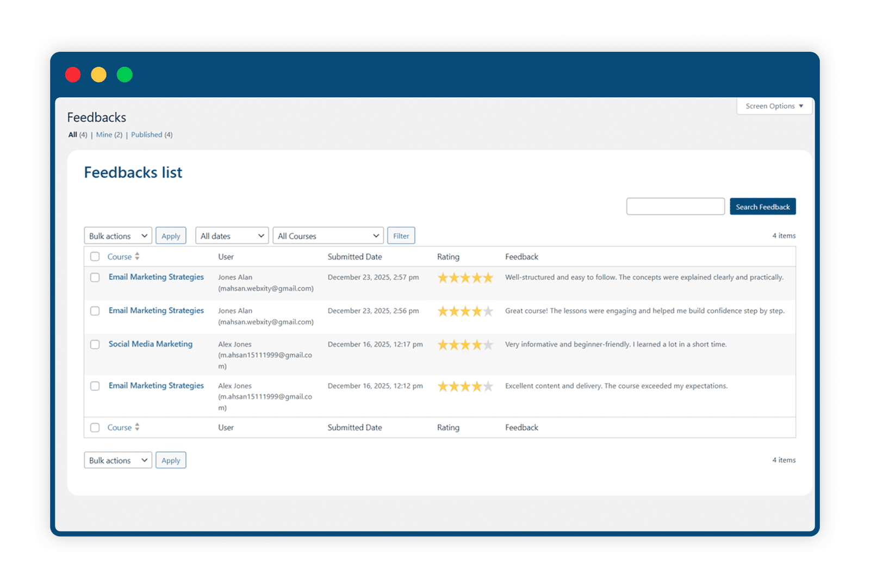The height and width of the screenshot is (588, 870).
Task: Click the Search Feedback button
Action: point(763,207)
